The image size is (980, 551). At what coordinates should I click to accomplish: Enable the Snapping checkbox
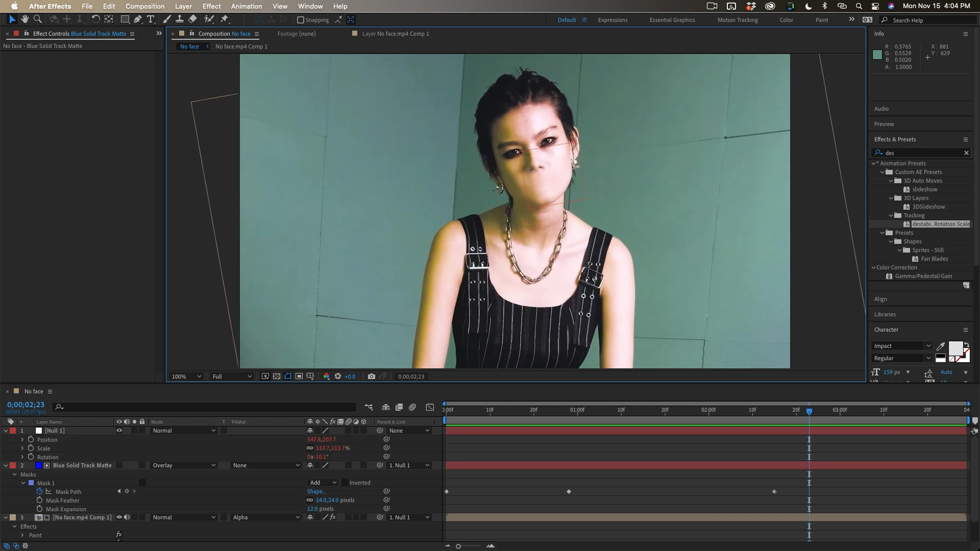coord(301,20)
